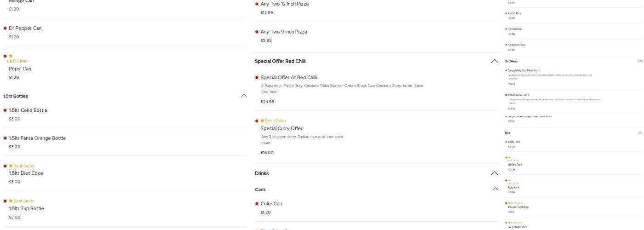Collapse the 1.5ltr Bottles section
The height and width of the screenshot is (230, 644).
[x=243, y=96]
